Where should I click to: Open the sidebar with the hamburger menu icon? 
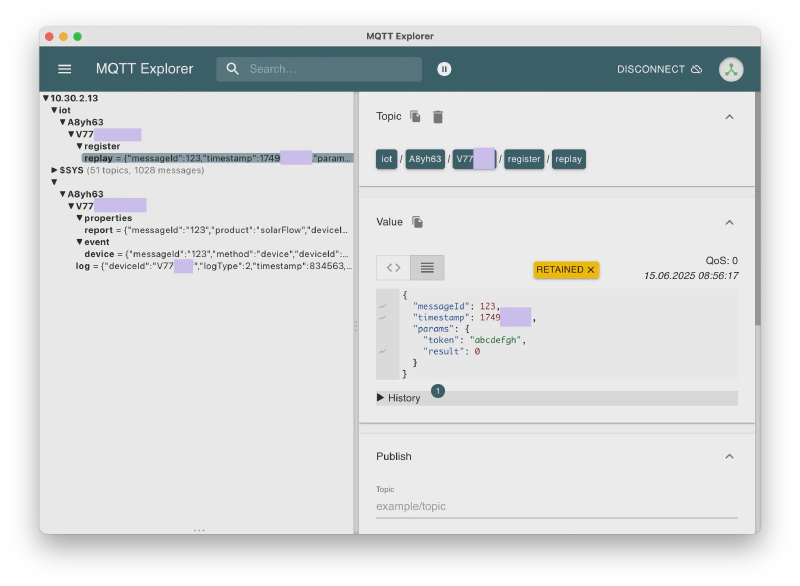(64, 69)
